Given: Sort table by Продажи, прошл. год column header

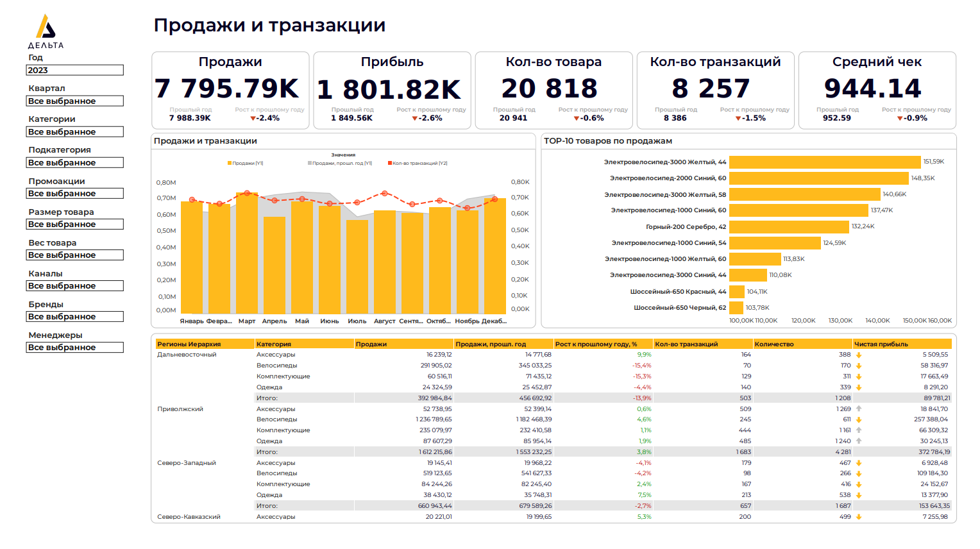Looking at the screenshot, I should (503, 344).
